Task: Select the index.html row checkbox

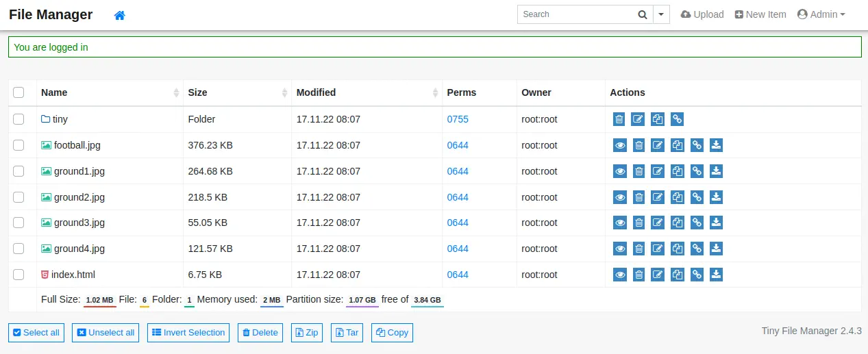Action: pyautogui.click(x=19, y=275)
